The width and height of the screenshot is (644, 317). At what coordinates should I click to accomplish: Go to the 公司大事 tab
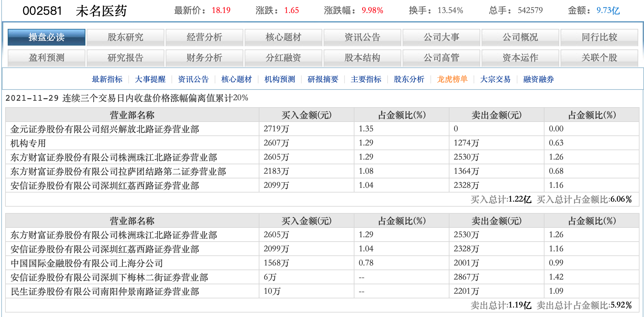[441, 37]
